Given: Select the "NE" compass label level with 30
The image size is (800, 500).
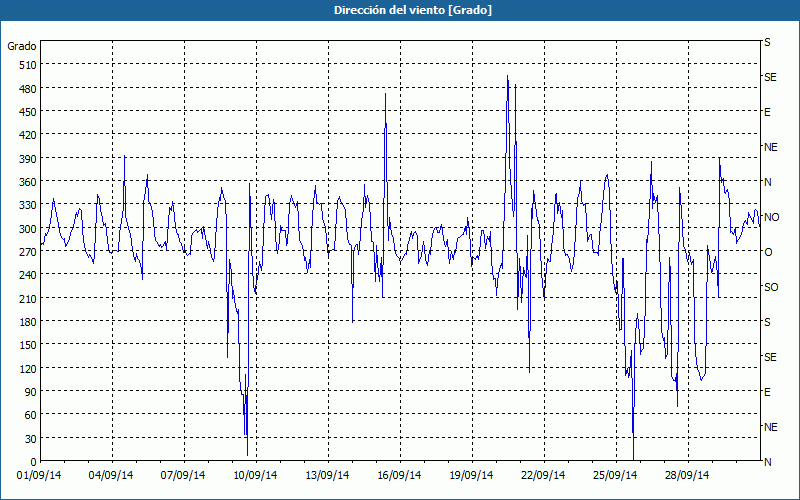Looking at the screenshot, I should (770, 427).
